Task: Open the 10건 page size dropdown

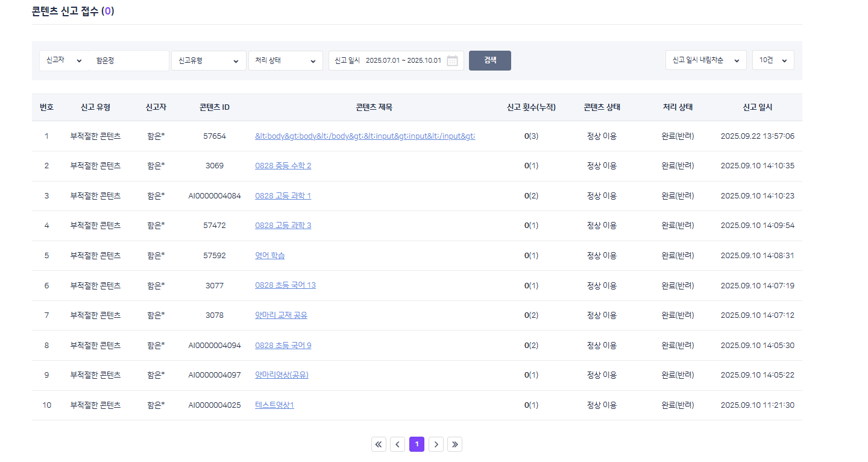Action: coord(773,60)
